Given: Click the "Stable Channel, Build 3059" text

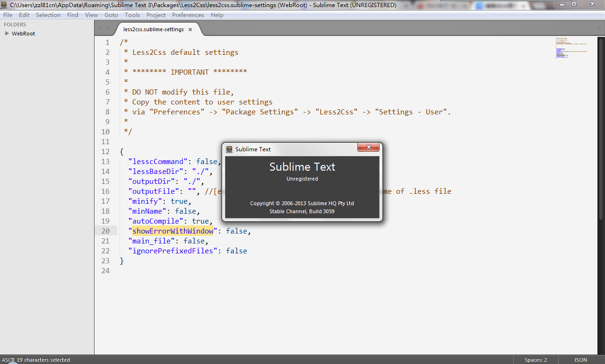Looking at the screenshot, I should point(302,211).
